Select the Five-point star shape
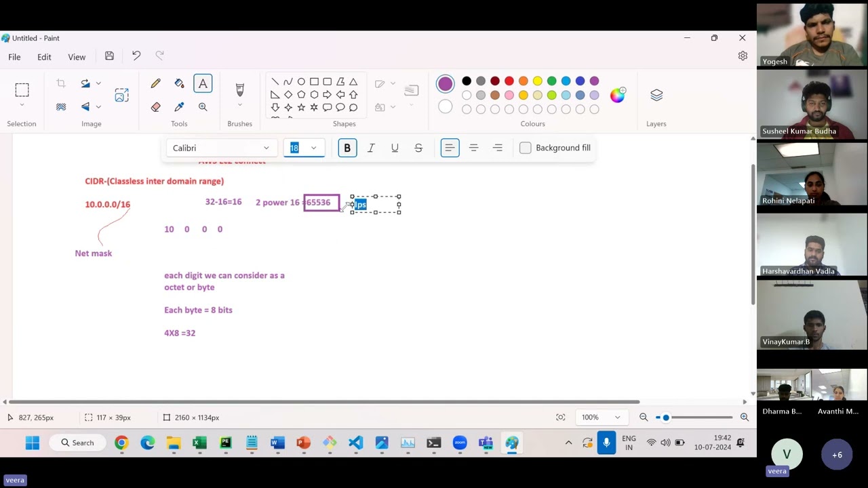The image size is (868, 488). click(x=301, y=107)
